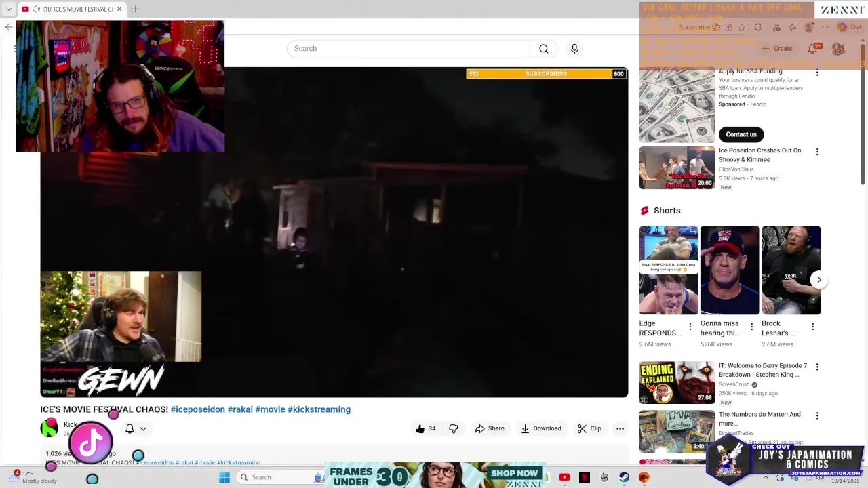Open IT Welcome to Derry video thumbnail
The height and width of the screenshot is (488, 868).
(677, 382)
